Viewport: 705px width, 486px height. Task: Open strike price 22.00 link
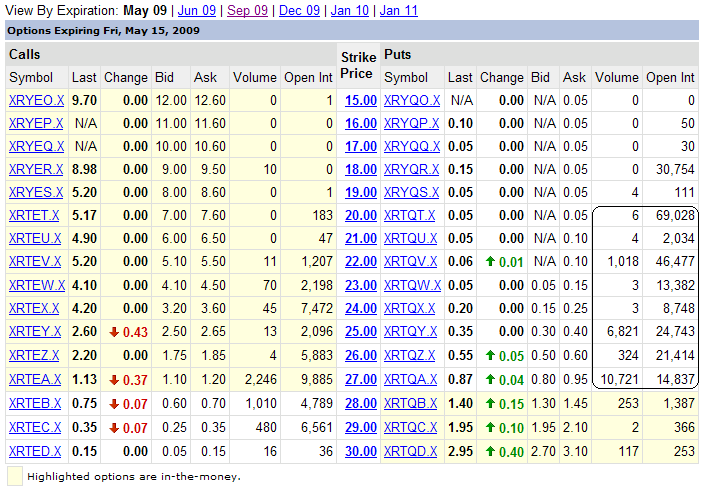(x=361, y=261)
